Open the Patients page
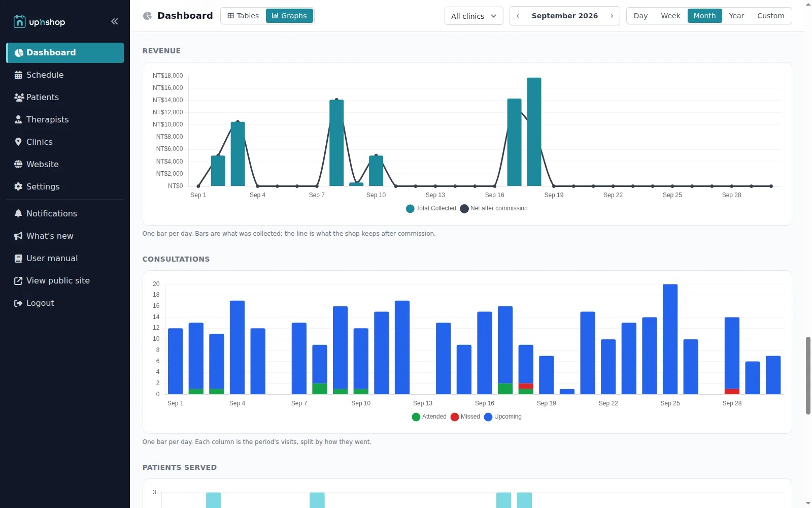812x508 pixels. [x=65, y=97]
